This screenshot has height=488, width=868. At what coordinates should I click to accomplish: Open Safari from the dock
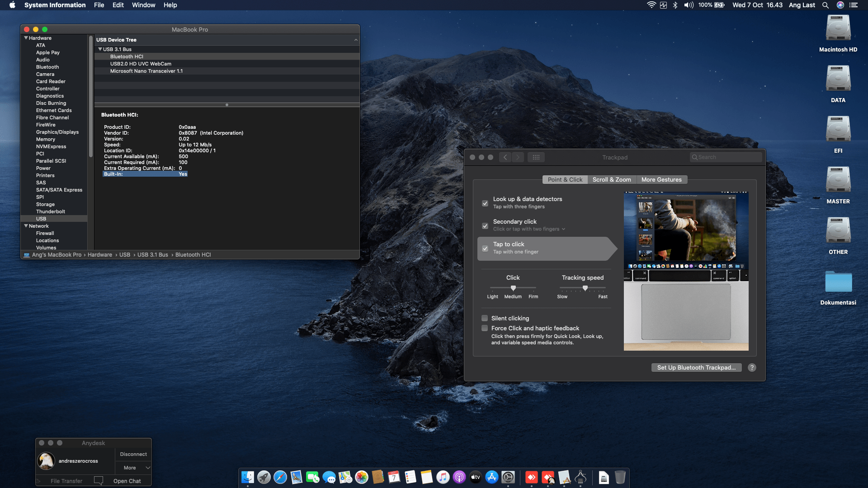[x=280, y=477]
